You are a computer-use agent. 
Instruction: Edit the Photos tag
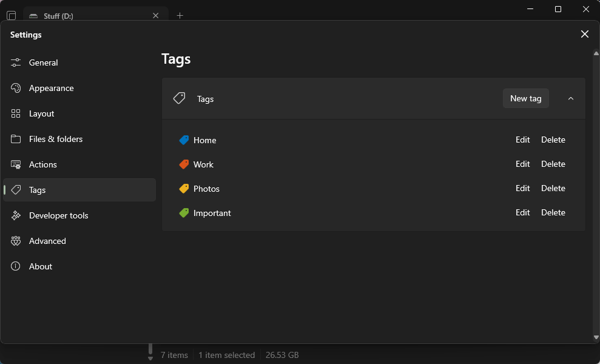tap(522, 189)
